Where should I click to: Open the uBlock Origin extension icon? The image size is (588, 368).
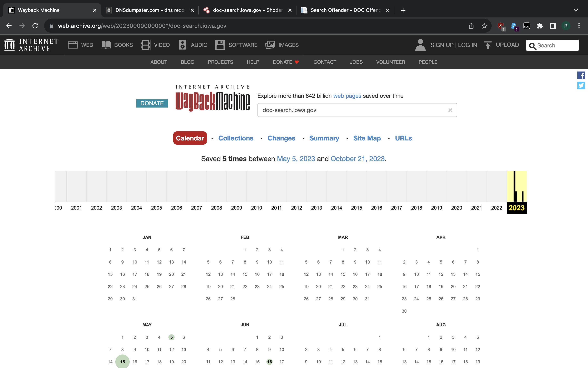tap(501, 26)
